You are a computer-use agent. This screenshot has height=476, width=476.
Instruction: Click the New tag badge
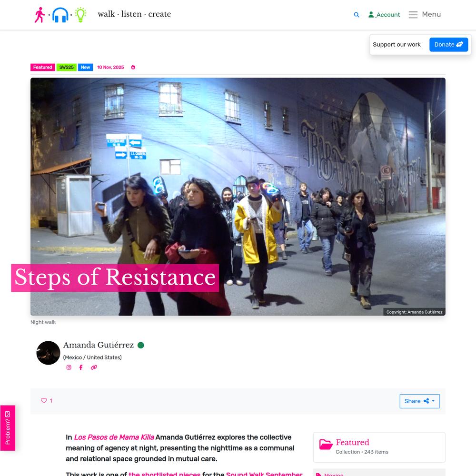pos(85,68)
